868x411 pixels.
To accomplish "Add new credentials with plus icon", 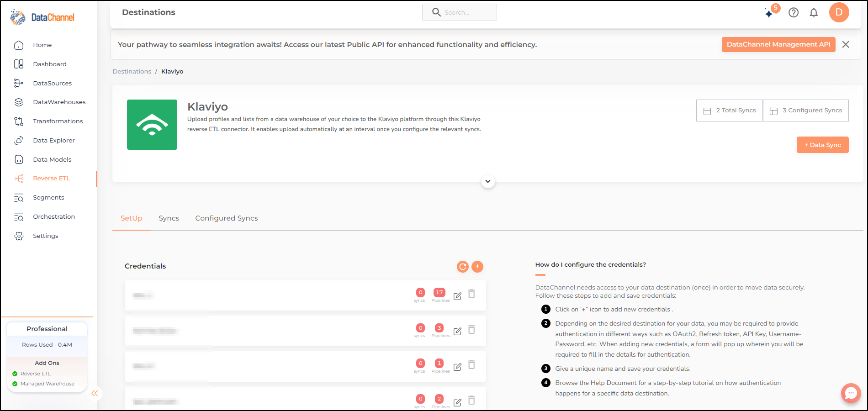I will click(477, 267).
